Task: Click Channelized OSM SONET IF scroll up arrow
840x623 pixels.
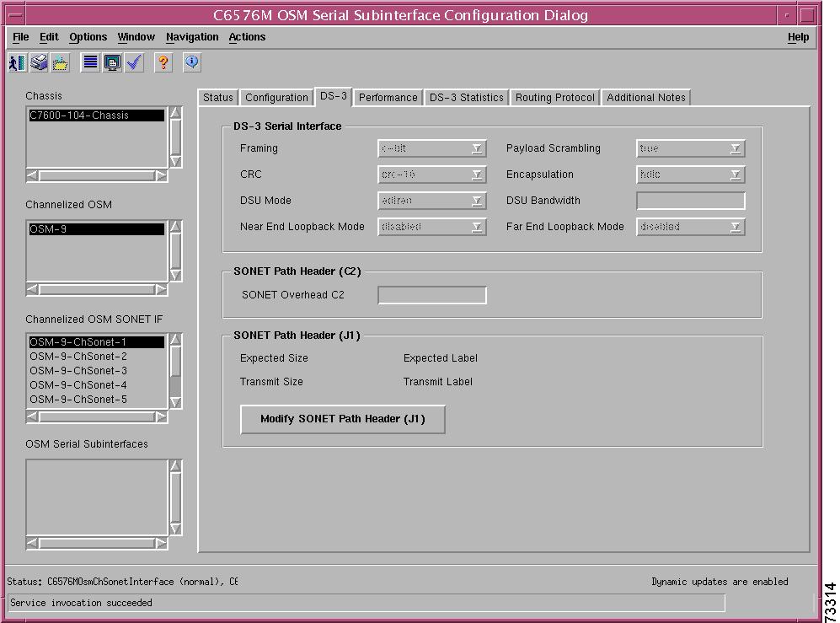Action: pos(175,340)
